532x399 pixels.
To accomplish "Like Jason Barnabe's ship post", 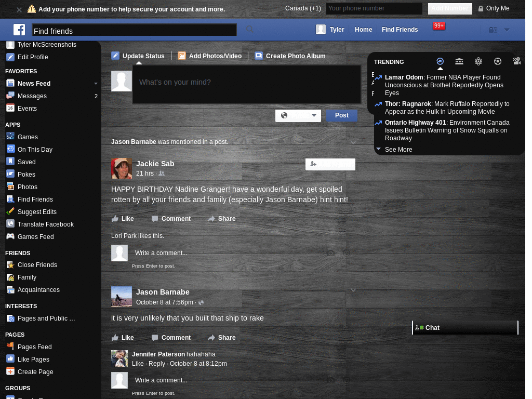I will (x=123, y=338).
